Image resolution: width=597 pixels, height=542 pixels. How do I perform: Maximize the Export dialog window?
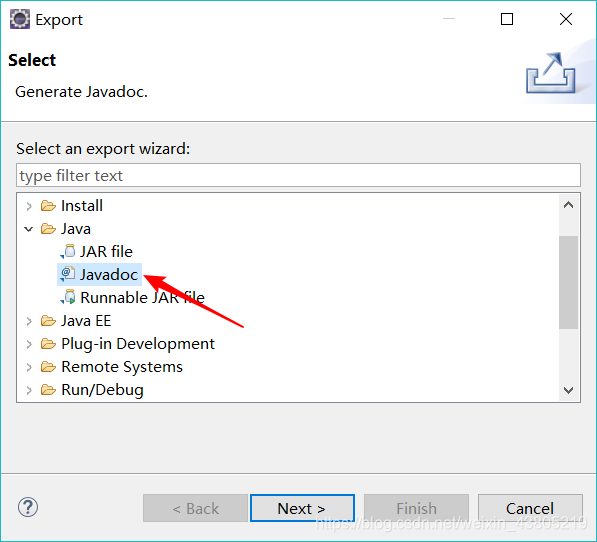point(507,19)
